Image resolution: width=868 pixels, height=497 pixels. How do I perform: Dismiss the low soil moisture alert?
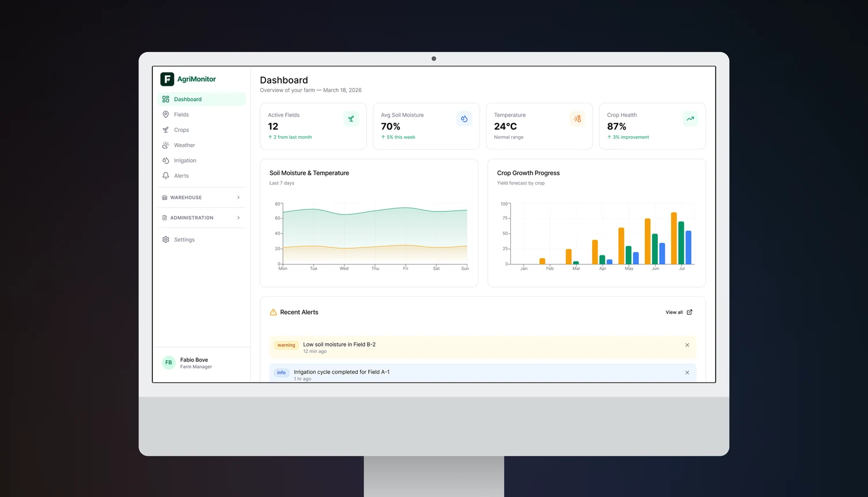(x=687, y=345)
